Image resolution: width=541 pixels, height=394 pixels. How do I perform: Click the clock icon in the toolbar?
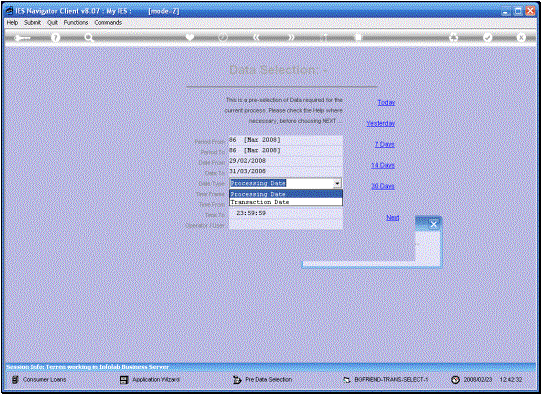(x=223, y=37)
